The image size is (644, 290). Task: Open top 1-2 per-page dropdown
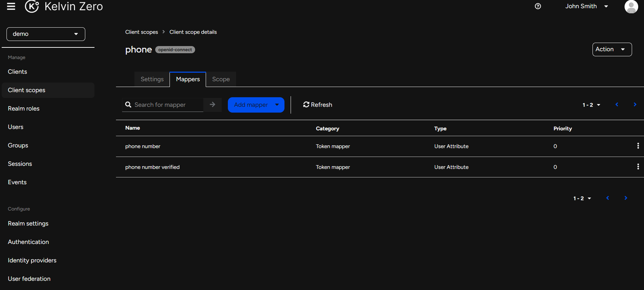[591, 105]
